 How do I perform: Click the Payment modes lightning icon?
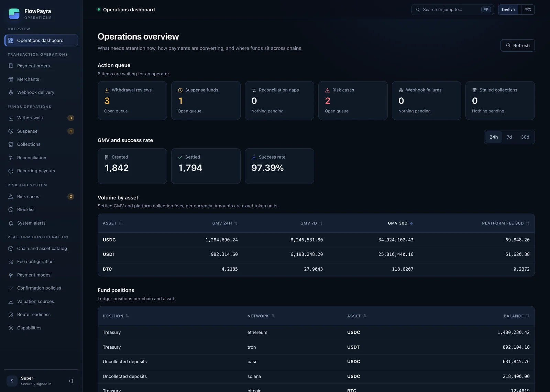pos(11,275)
